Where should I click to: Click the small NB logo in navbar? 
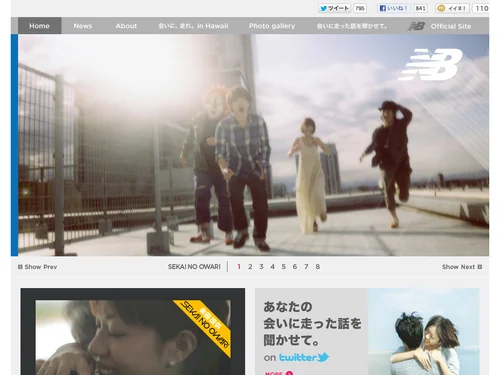tap(416, 26)
